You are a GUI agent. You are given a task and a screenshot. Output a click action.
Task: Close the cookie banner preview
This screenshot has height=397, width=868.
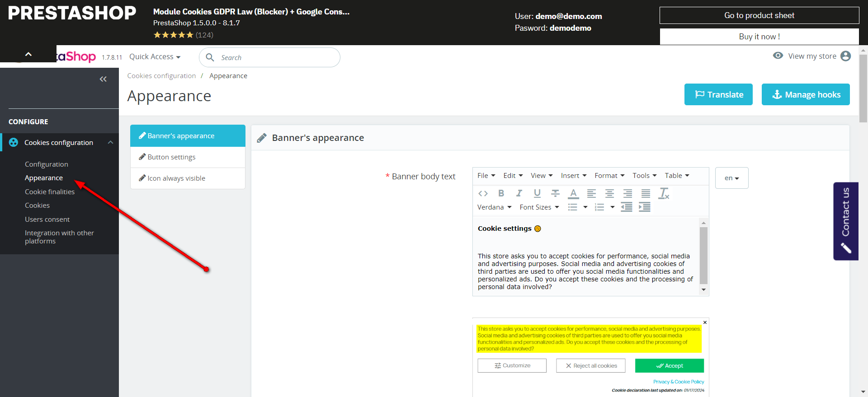pyautogui.click(x=705, y=322)
